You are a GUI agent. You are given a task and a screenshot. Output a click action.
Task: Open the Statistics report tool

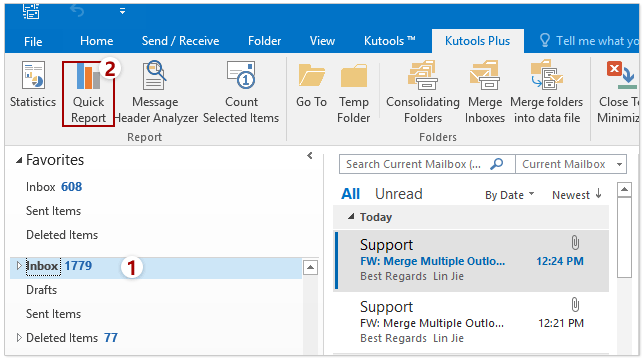coord(33,85)
